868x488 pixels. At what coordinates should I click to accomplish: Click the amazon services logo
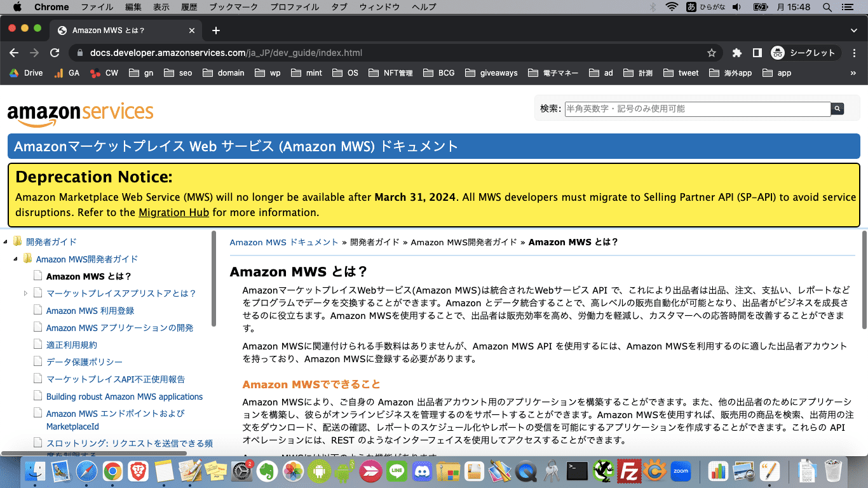81,114
